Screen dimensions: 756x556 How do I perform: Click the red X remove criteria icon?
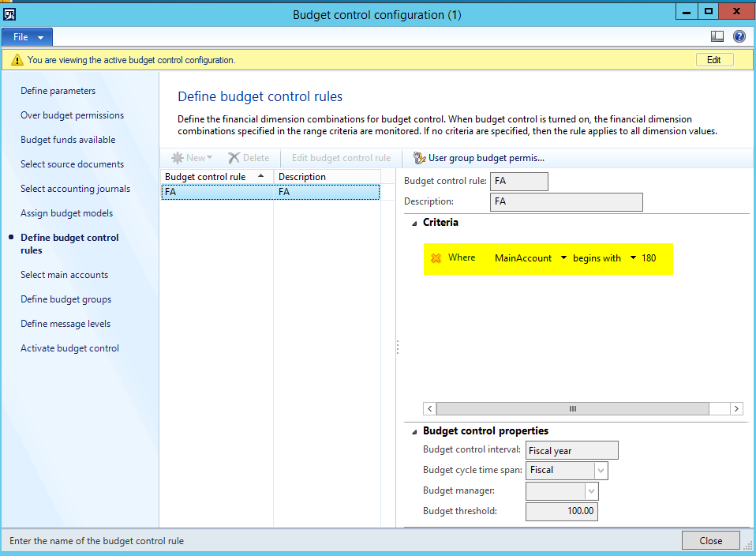[436, 258]
